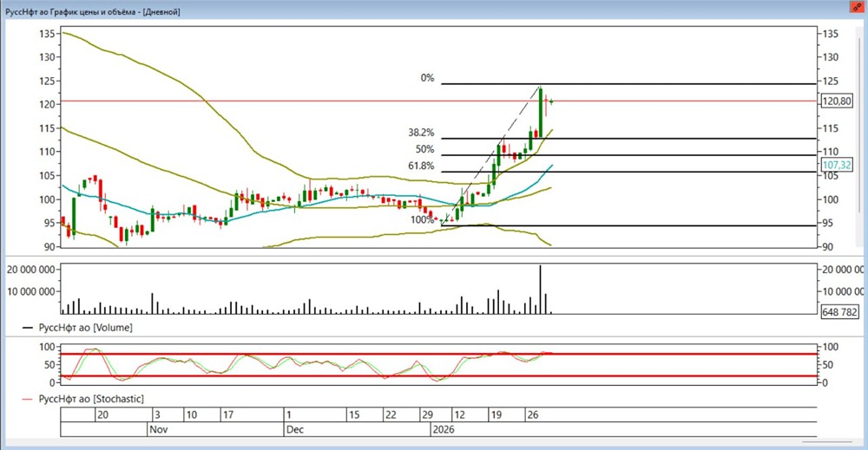The width and height of the screenshot is (868, 450).
Task: Click the tallest volume bar in volume panel
Action: coord(540,290)
